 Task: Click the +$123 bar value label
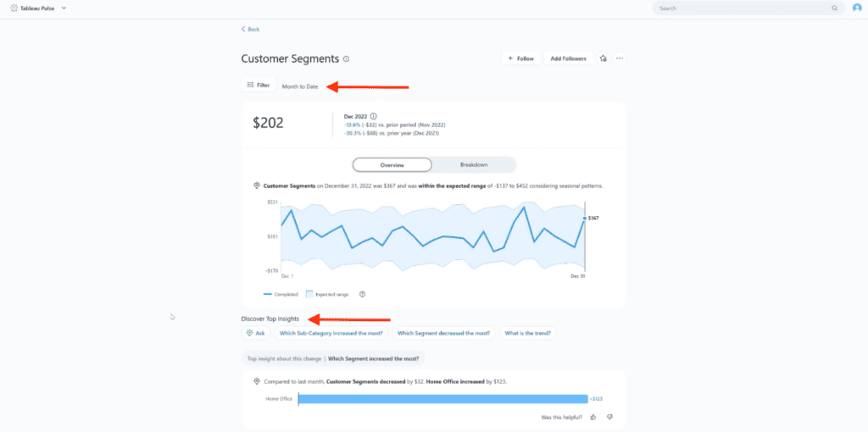(596, 399)
